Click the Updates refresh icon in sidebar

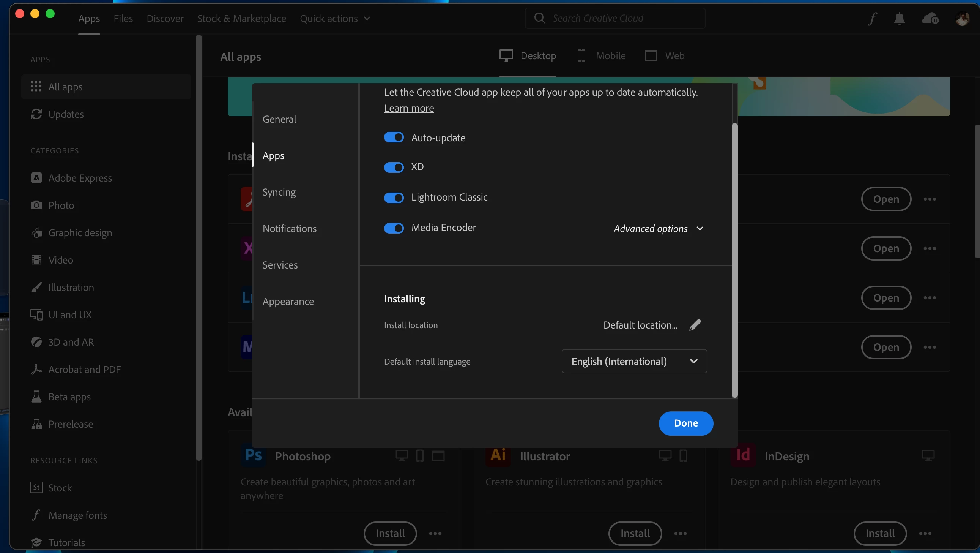(x=36, y=114)
